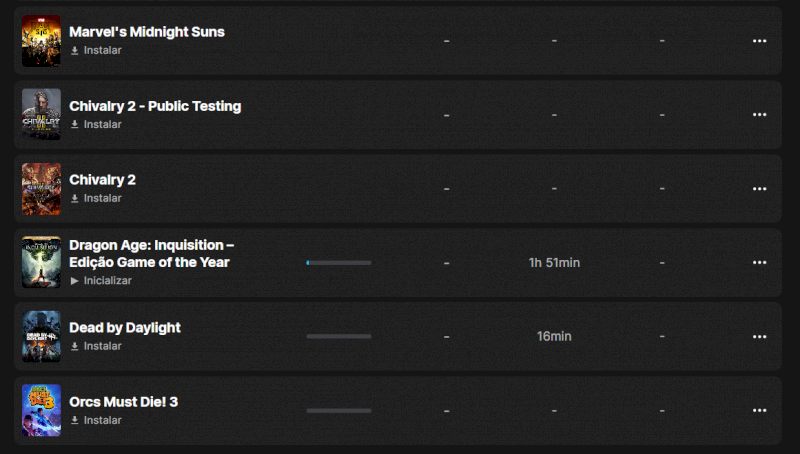Open more options for Dead by Daylight

(x=759, y=337)
